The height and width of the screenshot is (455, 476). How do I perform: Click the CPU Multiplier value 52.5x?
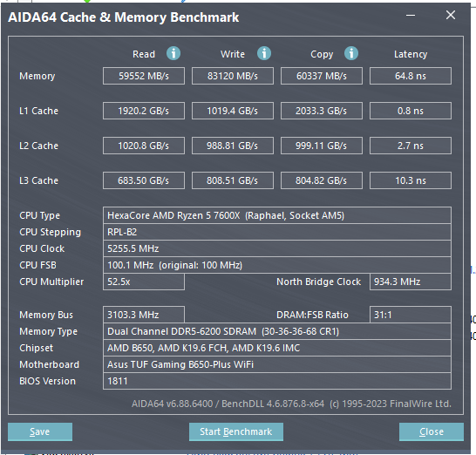tap(144, 282)
